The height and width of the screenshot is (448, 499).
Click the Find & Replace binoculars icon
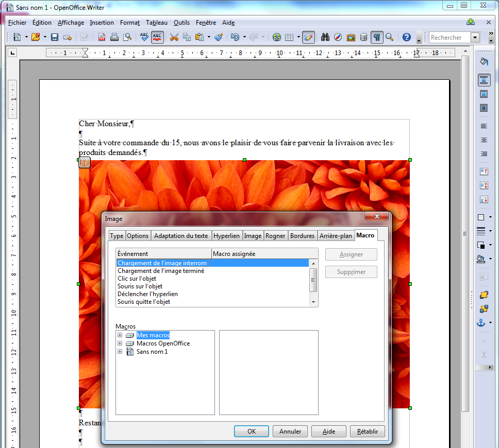click(x=325, y=37)
